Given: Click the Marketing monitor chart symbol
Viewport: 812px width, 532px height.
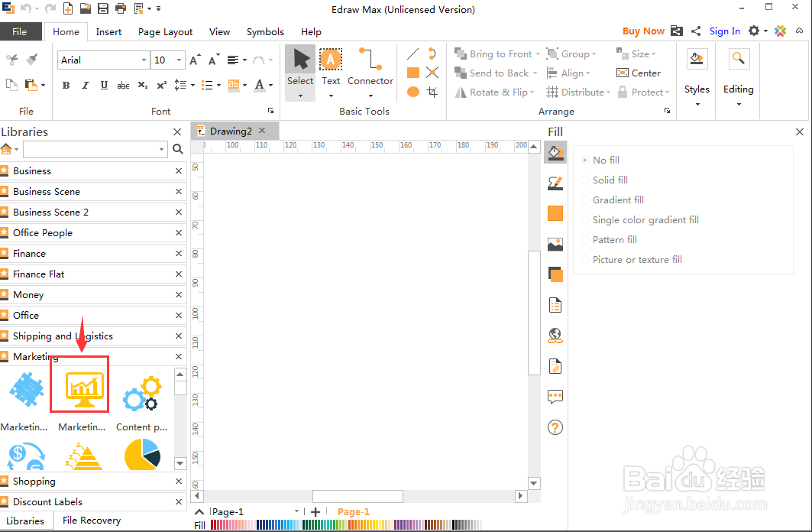Looking at the screenshot, I should click(x=85, y=388).
